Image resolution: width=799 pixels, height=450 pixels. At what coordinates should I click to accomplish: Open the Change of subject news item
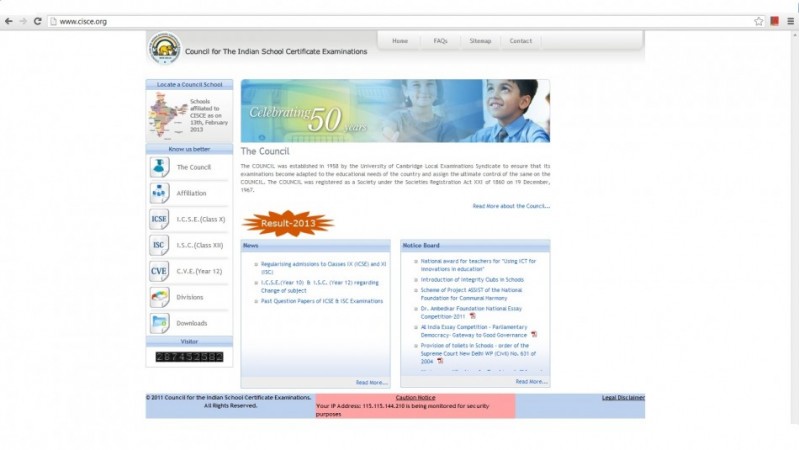(x=320, y=286)
